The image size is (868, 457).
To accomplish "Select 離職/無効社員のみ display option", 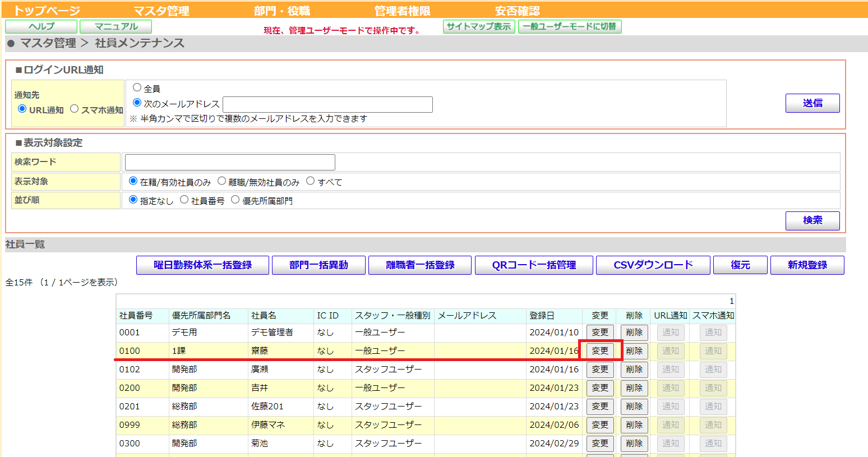I will pyautogui.click(x=221, y=181).
